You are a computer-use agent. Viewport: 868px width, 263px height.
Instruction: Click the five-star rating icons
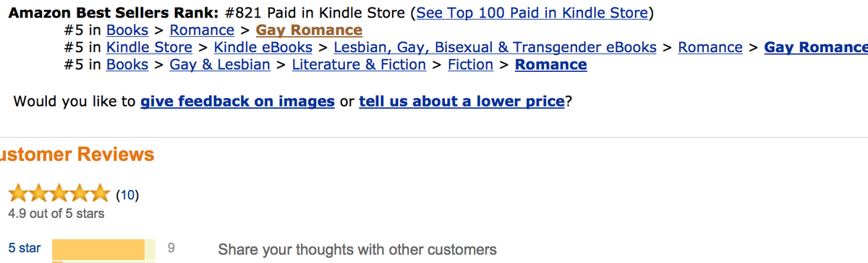coord(59,193)
